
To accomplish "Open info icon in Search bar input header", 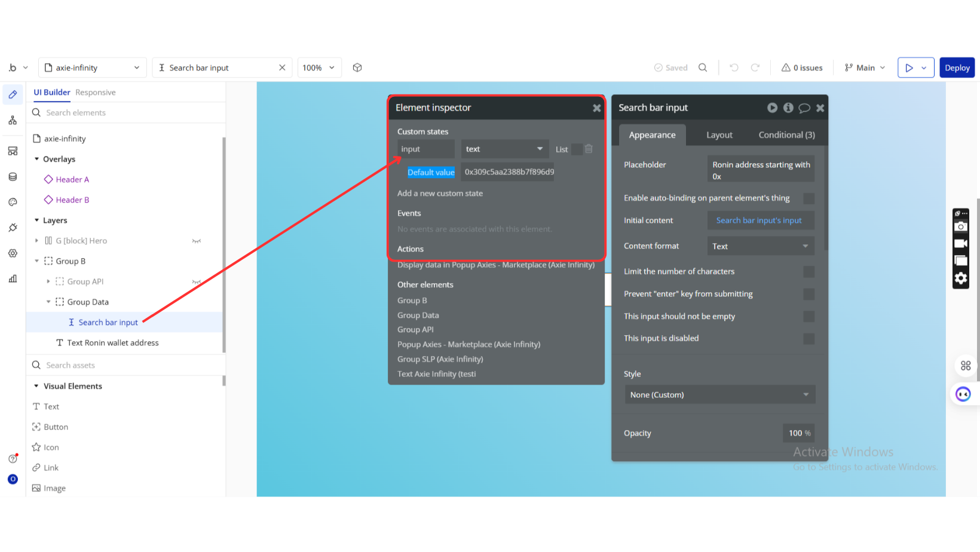I will click(789, 108).
